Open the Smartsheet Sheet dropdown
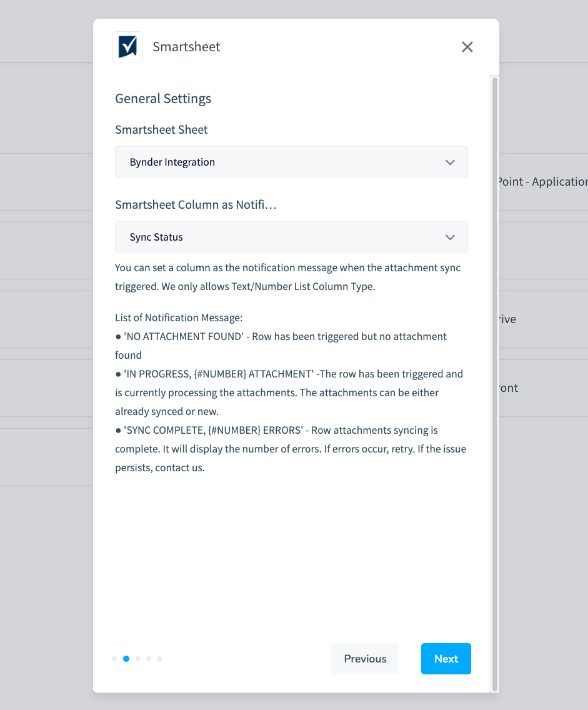 291,162
